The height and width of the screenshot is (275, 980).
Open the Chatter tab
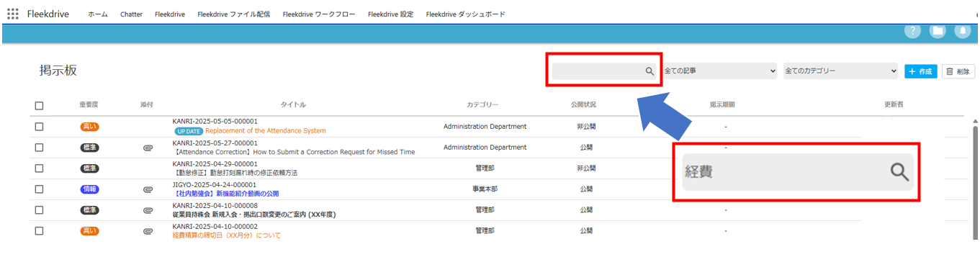131,14
